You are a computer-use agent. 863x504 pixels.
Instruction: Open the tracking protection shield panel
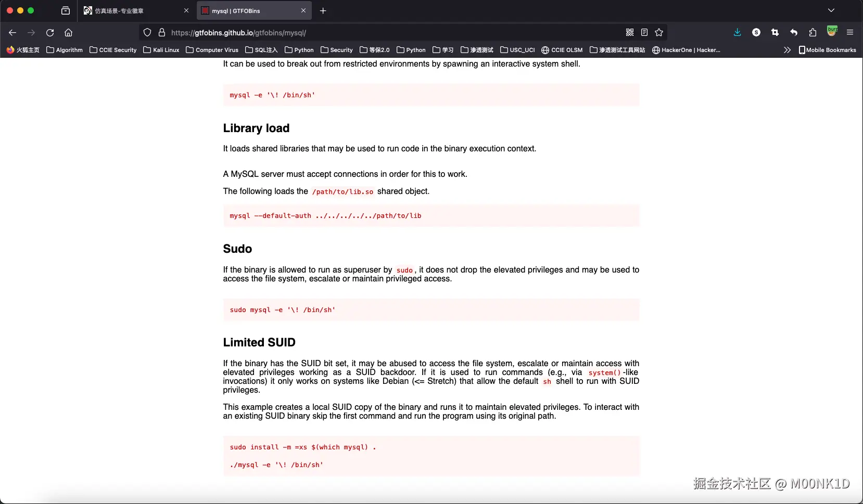[147, 32]
